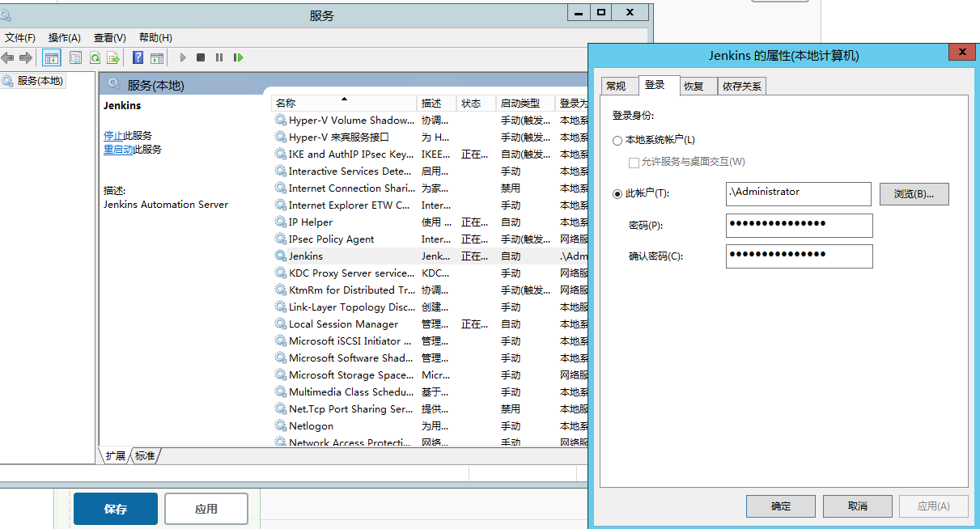
Task: Sort list by 名称 column header
Action: point(344,103)
